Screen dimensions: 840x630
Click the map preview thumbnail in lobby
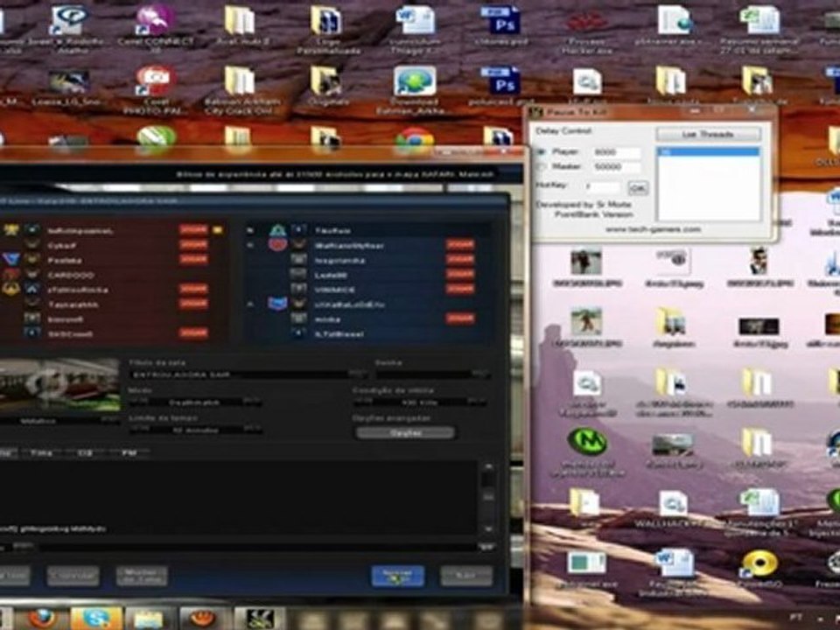(59, 386)
